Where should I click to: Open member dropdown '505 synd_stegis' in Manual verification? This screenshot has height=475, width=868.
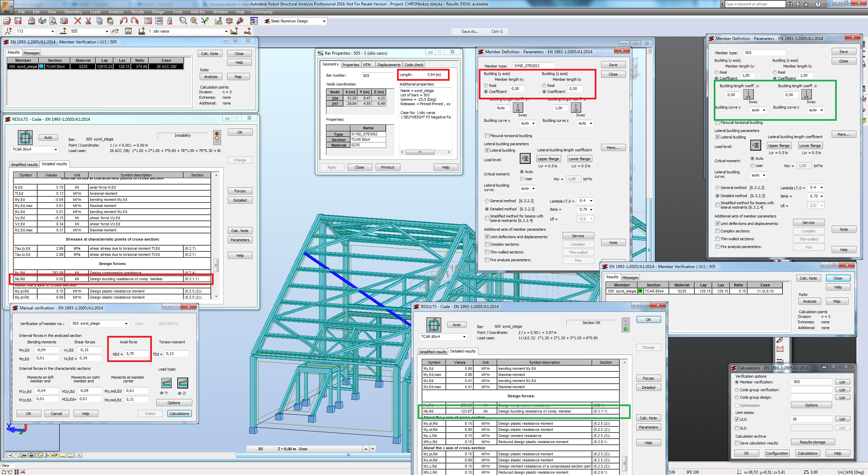[126, 323]
